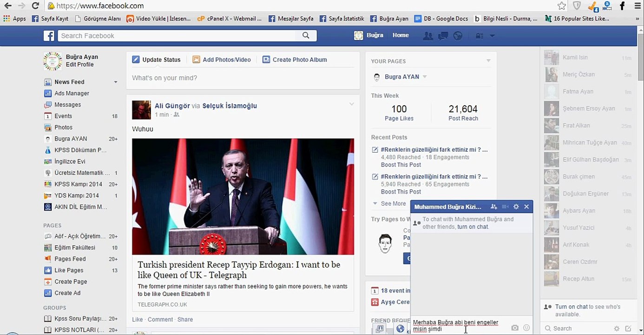Expand the News Feed sort dropdown arrow
This screenshot has height=335, width=644.
(116, 82)
